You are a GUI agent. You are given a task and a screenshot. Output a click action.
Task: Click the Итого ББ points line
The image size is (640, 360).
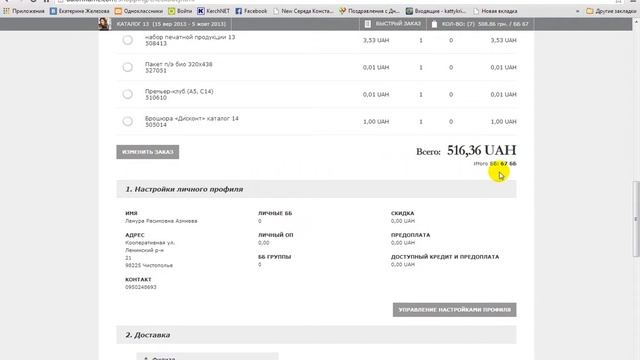click(x=495, y=164)
